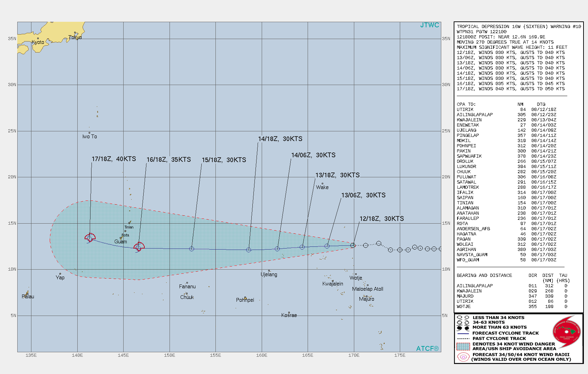Screen dimensions: 588x374
Task: Click the Palau label on the map
Action: pyautogui.click(x=28, y=297)
